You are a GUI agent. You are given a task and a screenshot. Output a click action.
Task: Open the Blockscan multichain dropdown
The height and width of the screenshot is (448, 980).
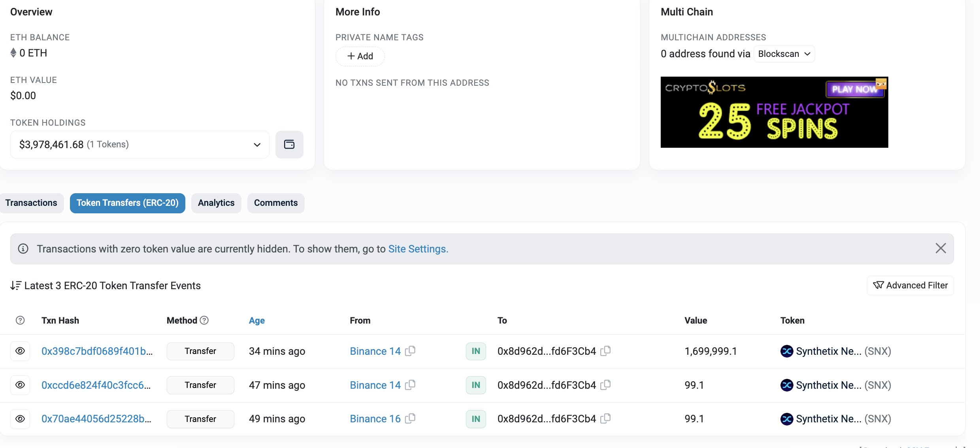(x=784, y=54)
